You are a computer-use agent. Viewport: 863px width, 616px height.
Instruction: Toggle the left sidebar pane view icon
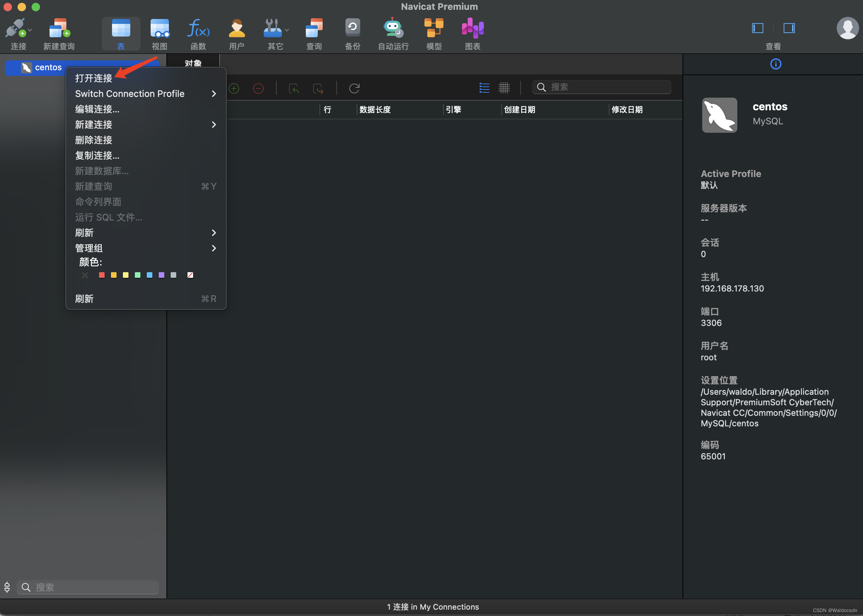(x=757, y=28)
